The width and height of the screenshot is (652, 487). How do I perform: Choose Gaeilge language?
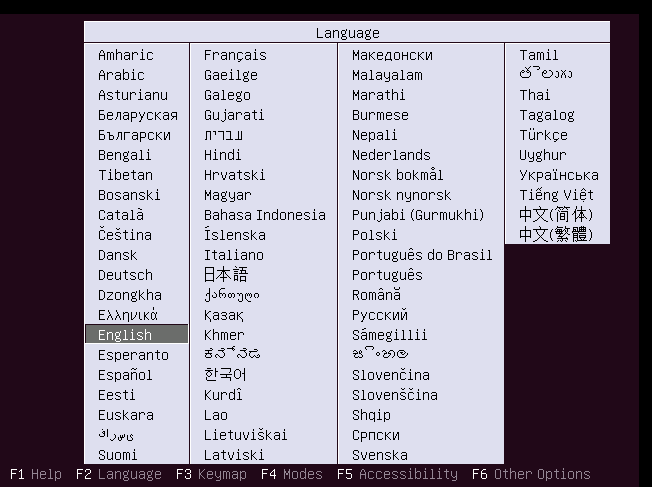click(x=230, y=75)
